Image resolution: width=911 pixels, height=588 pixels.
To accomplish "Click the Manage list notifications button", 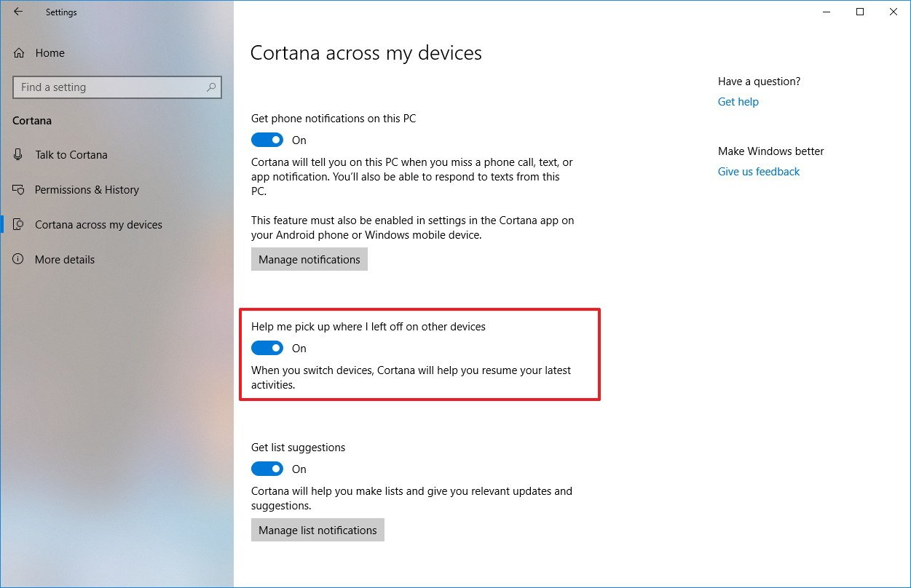I will (318, 531).
